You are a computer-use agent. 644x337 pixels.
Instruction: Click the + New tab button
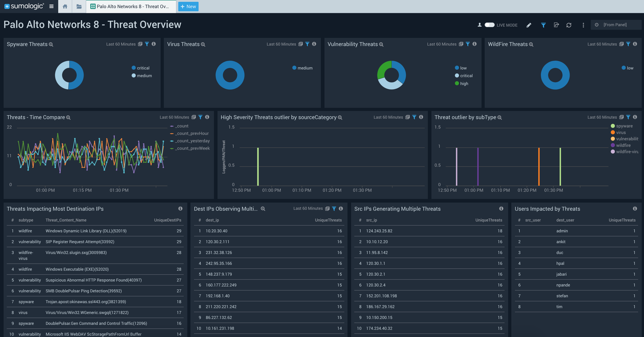[188, 7]
